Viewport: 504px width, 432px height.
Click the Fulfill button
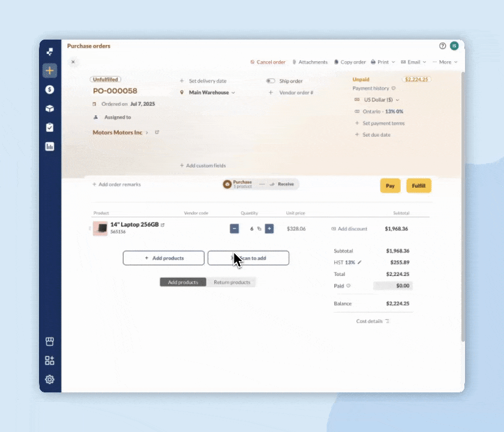tap(419, 186)
